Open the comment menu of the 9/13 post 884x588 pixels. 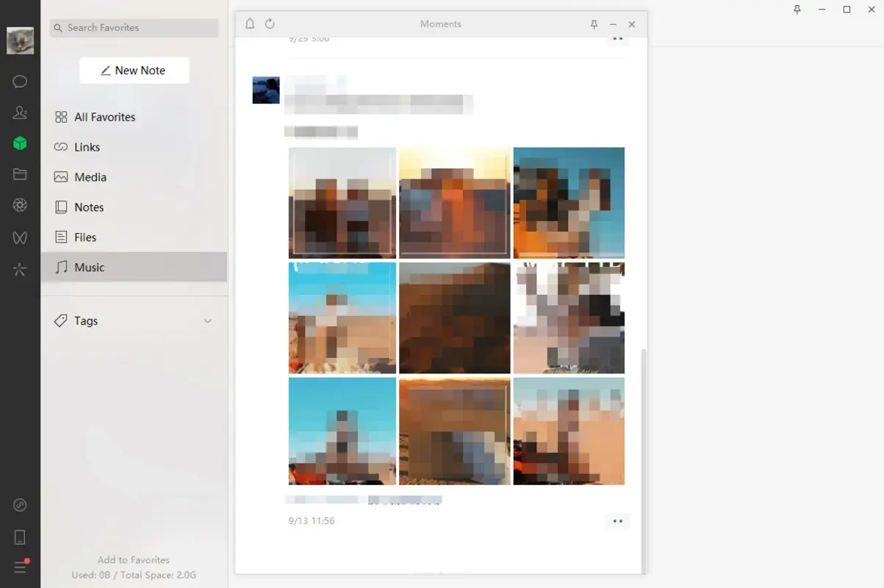(x=617, y=521)
